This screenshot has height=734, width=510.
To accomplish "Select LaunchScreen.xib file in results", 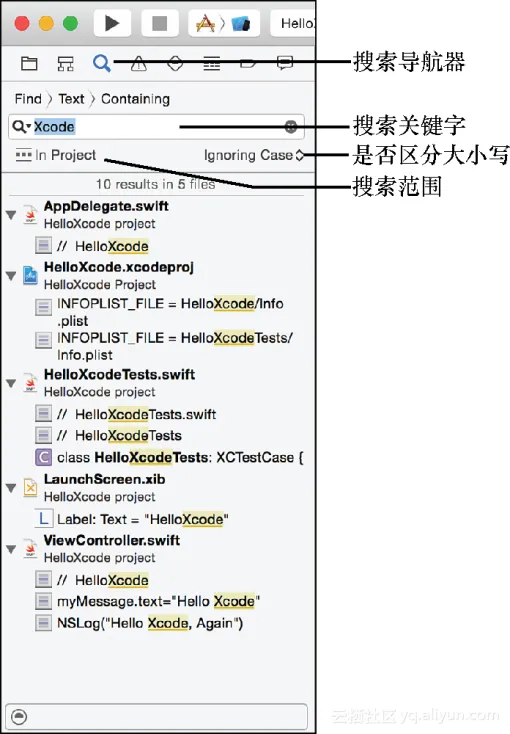I will coord(104,479).
